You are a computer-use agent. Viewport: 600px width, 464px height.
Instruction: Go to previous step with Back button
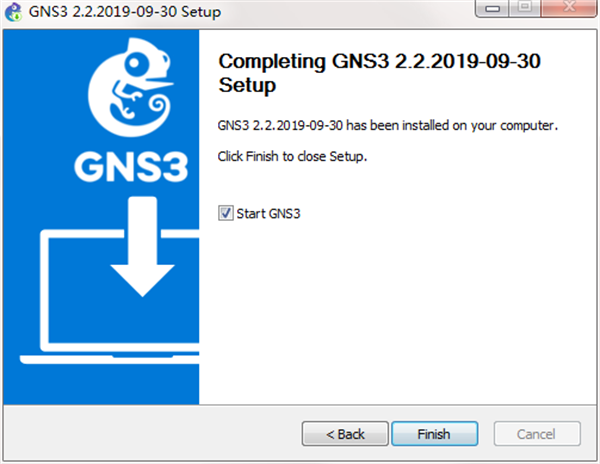tap(344, 434)
